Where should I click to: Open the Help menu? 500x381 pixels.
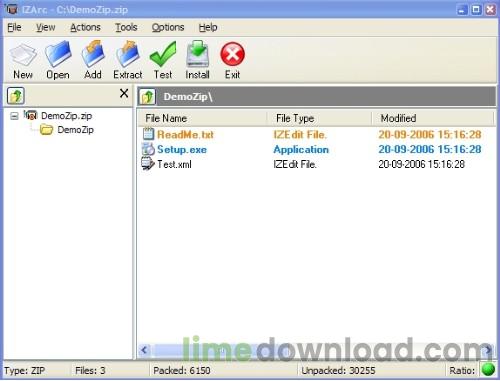pos(208,27)
